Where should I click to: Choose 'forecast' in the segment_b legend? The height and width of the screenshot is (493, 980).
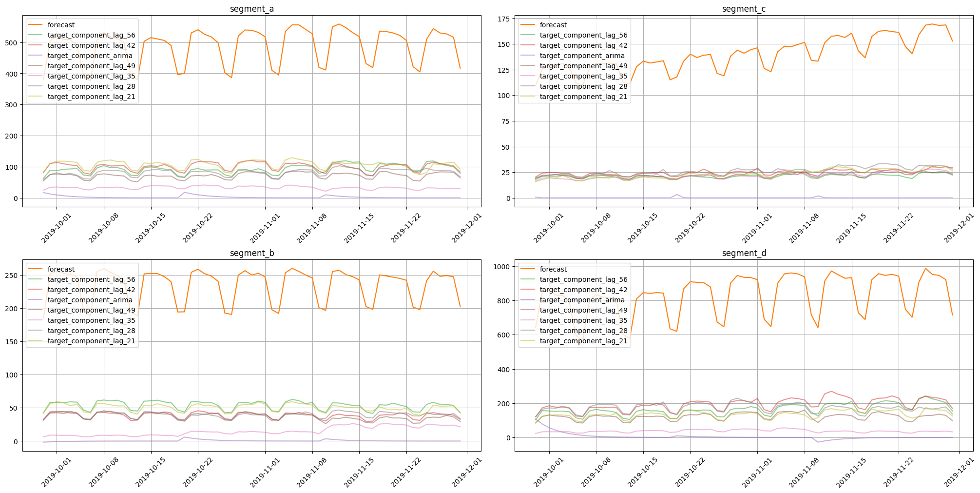click(61, 269)
